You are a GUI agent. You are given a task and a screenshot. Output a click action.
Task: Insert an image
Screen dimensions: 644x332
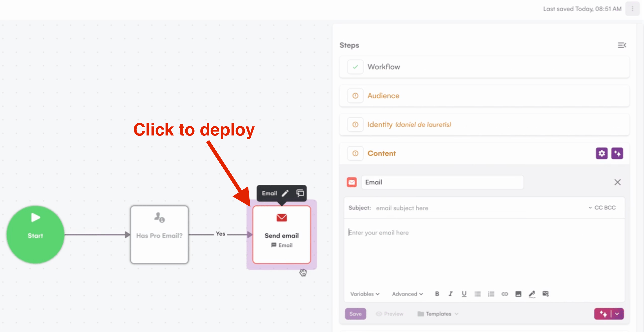[x=518, y=294]
